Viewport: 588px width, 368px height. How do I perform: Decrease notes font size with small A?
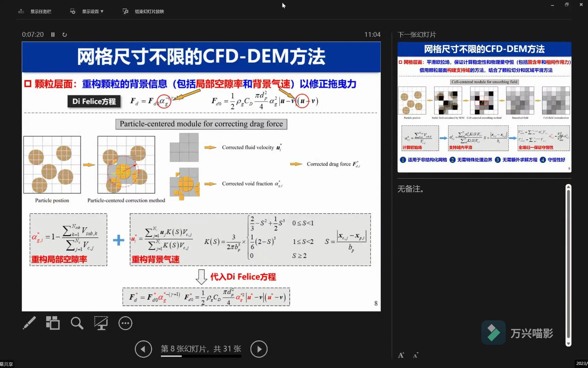[416, 355]
